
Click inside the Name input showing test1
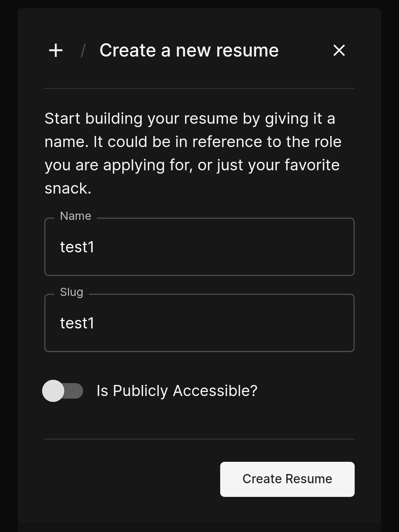tap(199, 247)
